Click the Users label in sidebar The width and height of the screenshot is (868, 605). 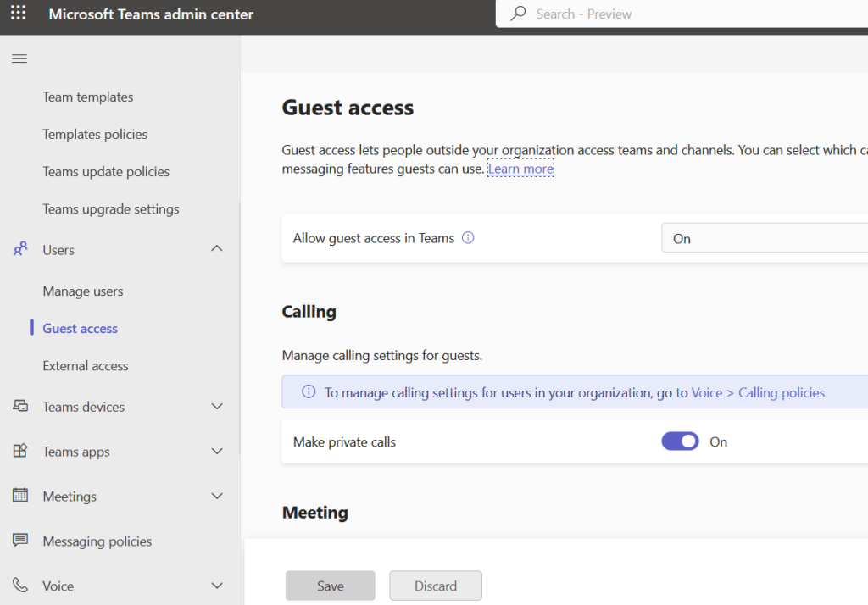coord(58,250)
